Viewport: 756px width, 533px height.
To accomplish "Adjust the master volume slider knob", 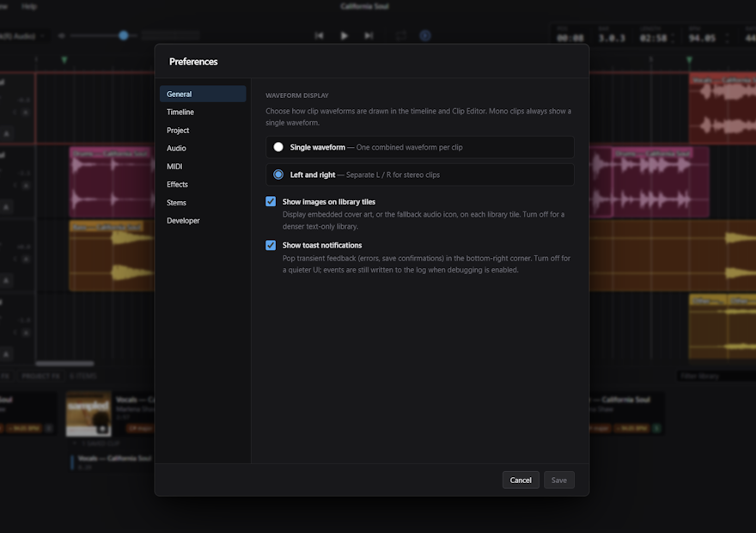I will [124, 35].
